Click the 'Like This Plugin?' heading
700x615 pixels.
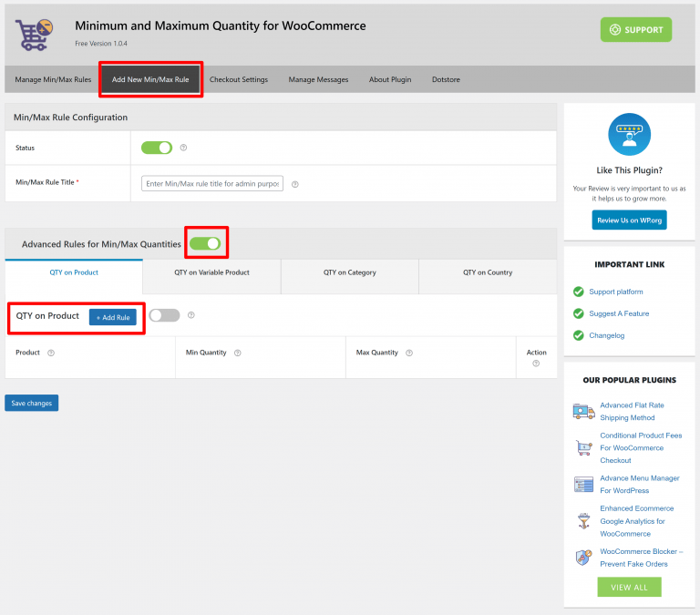pyautogui.click(x=629, y=170)
